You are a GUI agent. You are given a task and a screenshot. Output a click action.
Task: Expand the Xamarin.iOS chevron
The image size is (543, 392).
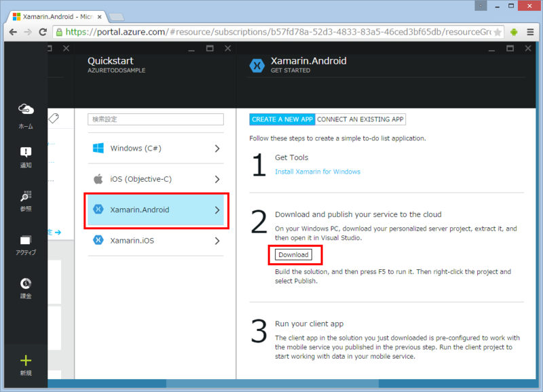tap(217, 241)
